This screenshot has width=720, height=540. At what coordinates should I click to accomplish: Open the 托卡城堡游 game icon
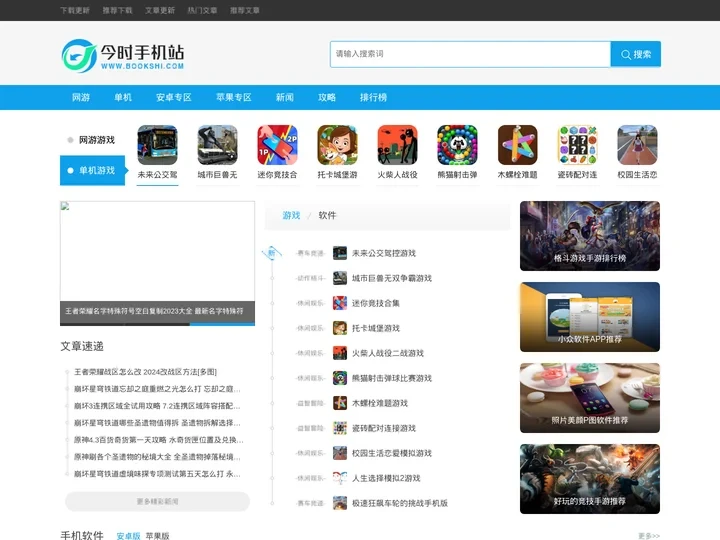338,145
